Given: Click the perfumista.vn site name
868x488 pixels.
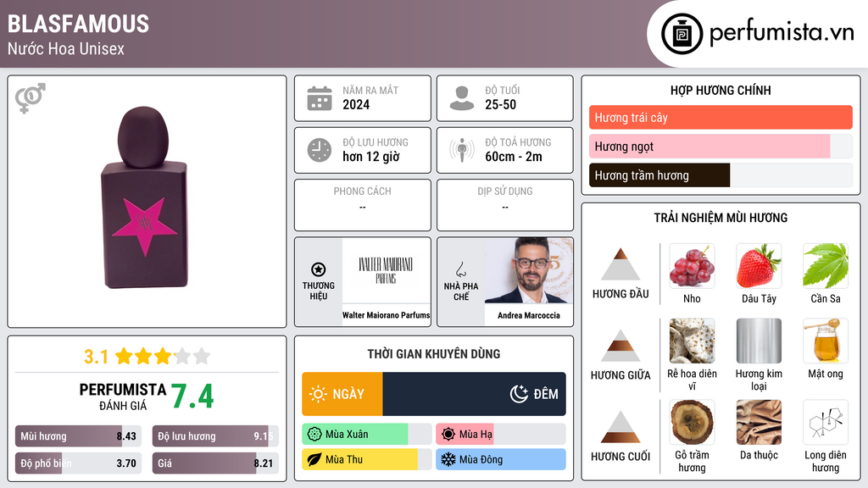Looking at the screenshot, I should tap(782, 32).
